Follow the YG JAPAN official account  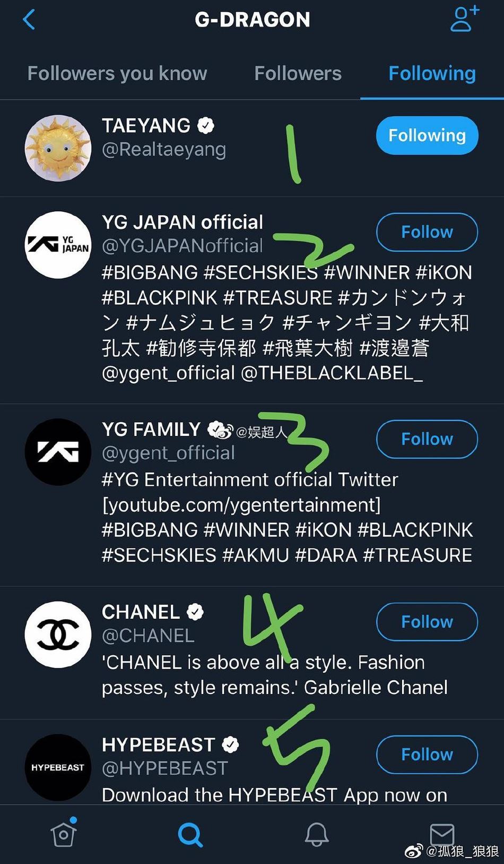coord(427,232)
